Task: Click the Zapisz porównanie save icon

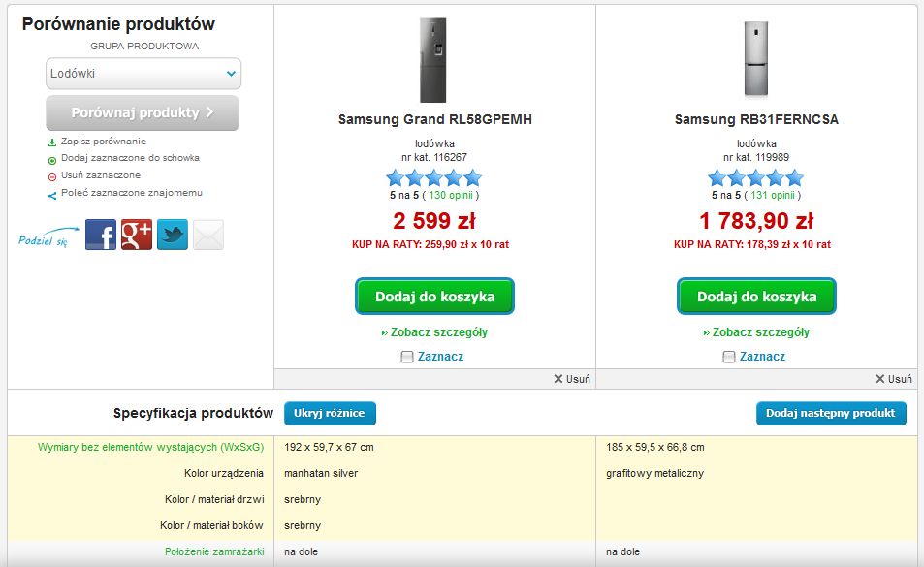Action: [x=52, y=142]
